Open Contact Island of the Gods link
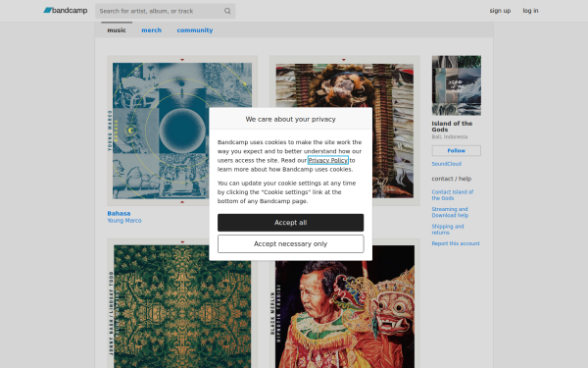588x368 pixels. pos(452,195)
